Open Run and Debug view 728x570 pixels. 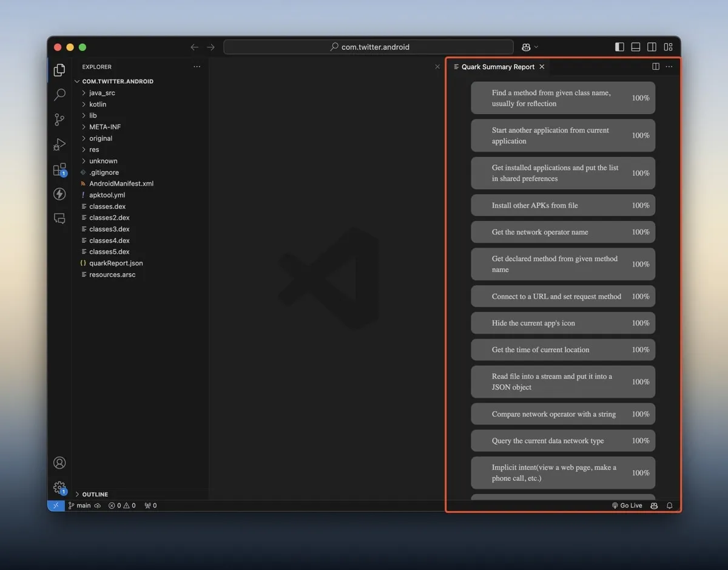click(59, 144)
